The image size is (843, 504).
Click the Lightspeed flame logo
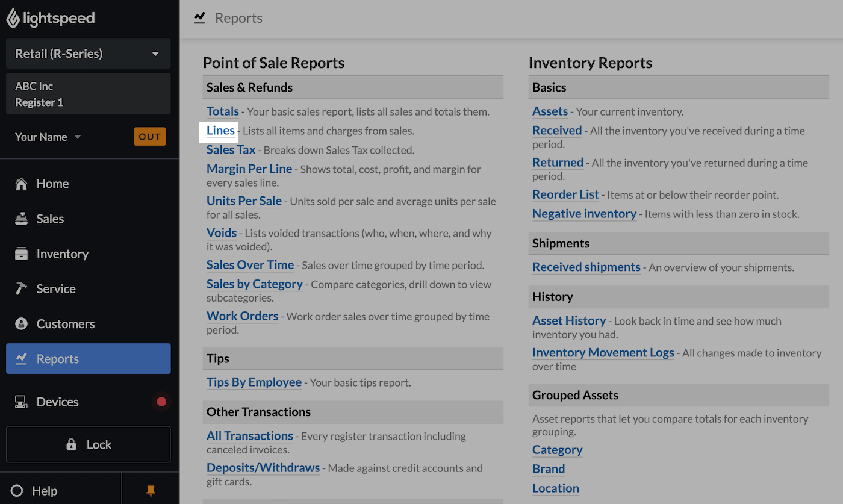pos(13,18)
